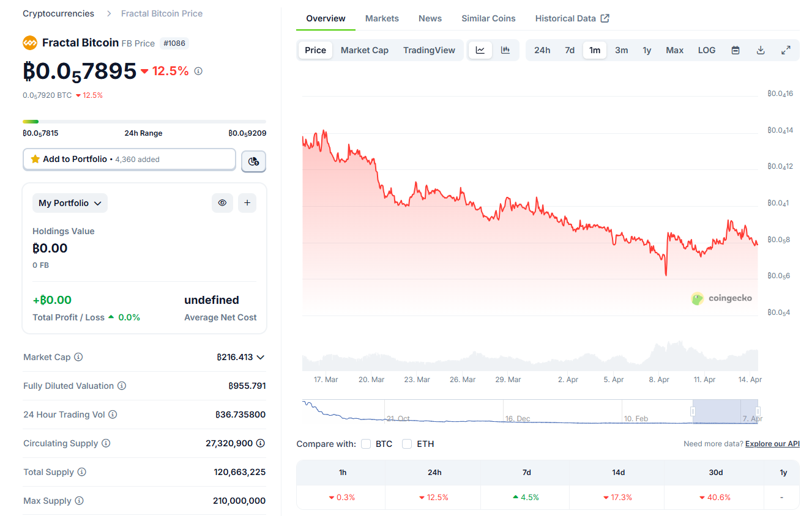Select the 3m time range

point(622,50)
